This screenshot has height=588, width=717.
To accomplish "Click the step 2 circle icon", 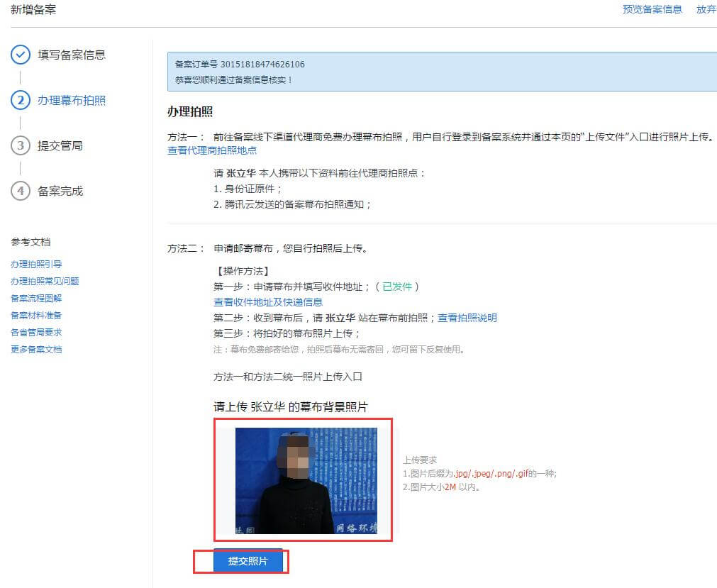I will tap(21, 100).
